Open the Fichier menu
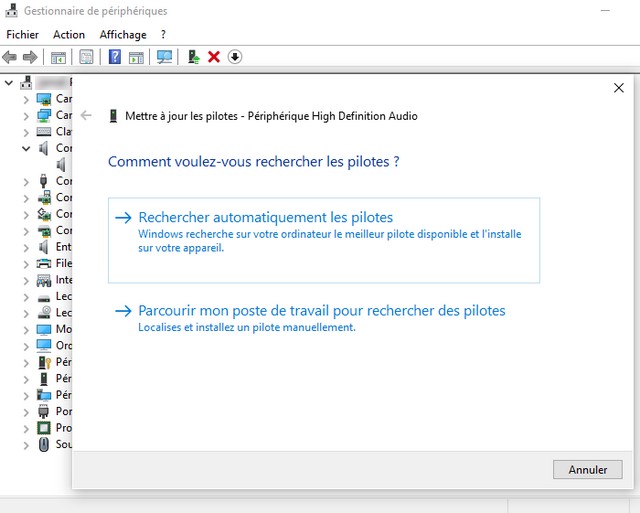Screen dimensions: 640x513 (22, 34)
